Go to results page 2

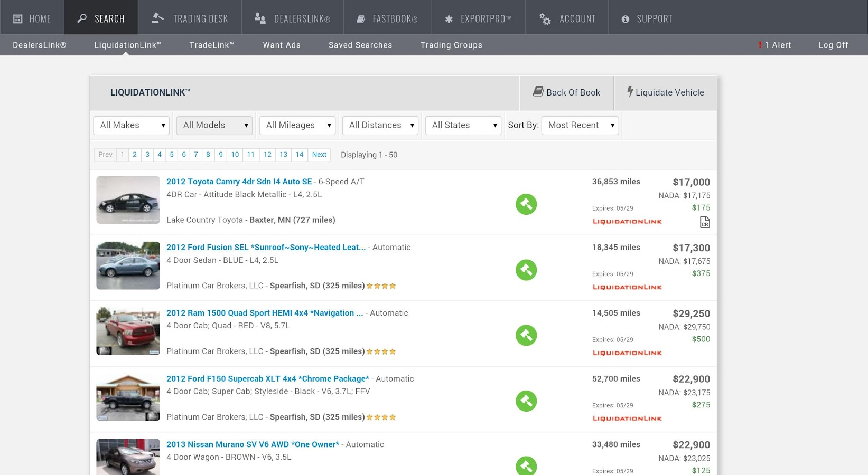(x=135, y=155)
